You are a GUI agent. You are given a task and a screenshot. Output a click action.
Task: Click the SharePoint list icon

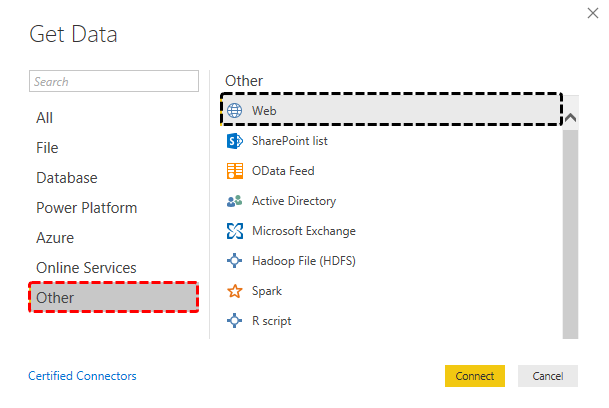235,141
